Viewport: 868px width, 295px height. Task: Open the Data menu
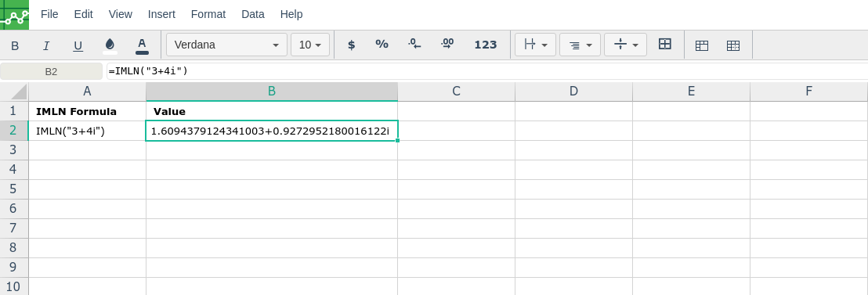coord(253,14)
